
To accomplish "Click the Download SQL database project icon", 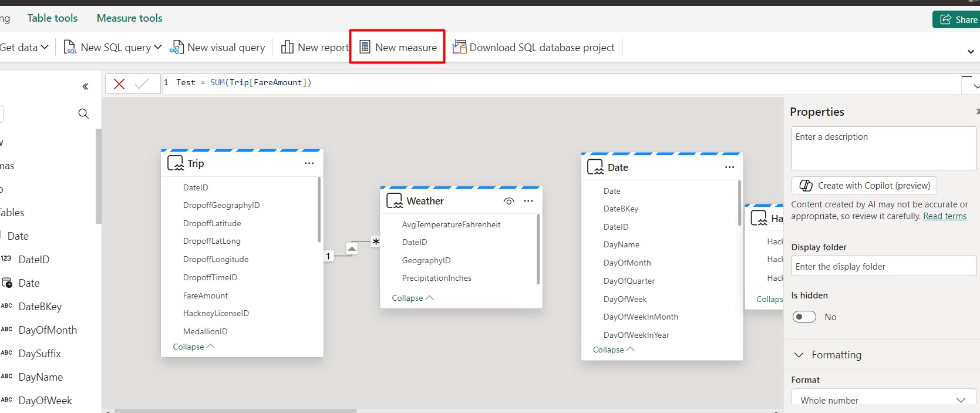I will 459,47.
